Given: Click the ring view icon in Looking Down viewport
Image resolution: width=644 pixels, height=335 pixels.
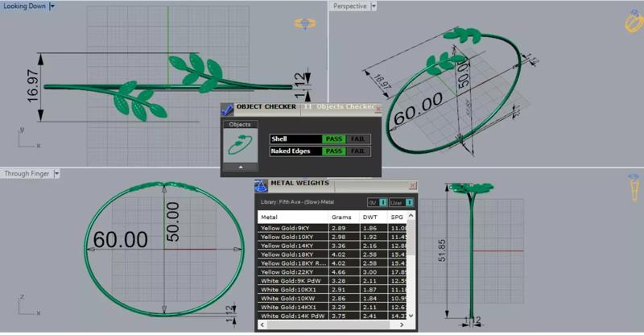Looking at the screenshot, I should click(305, 23).
